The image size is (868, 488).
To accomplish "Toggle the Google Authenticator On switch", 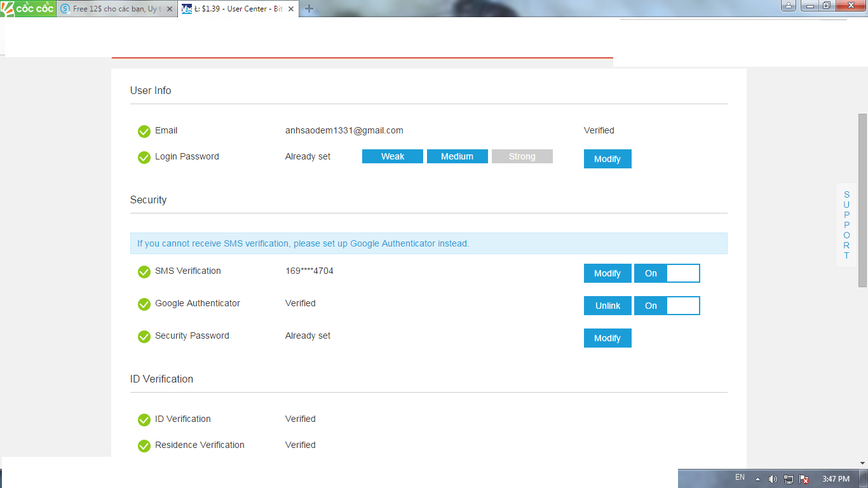I will click(x=667, y=306).
